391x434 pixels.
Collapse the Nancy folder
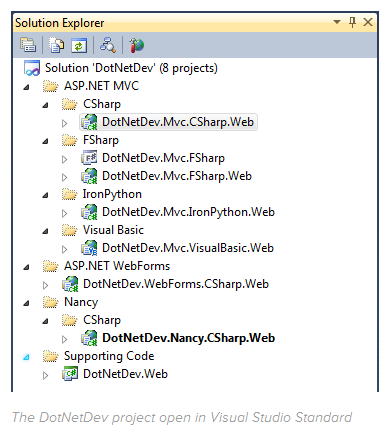pos(26,304)
